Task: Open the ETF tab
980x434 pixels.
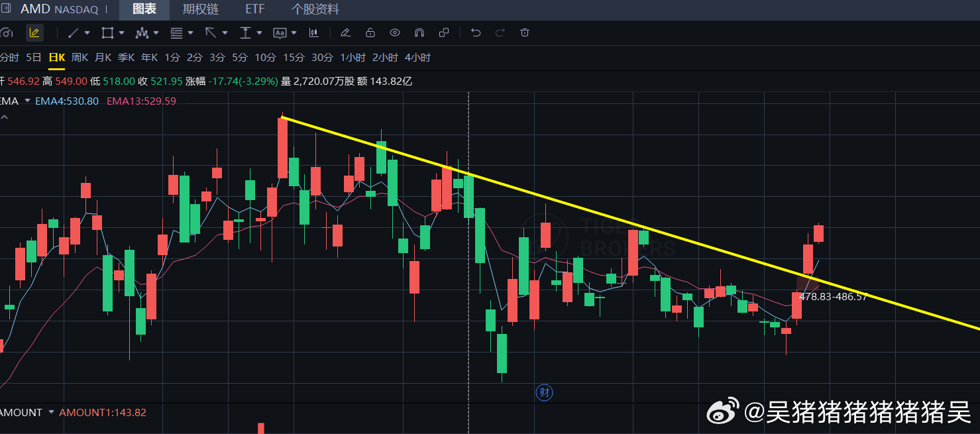Action: pyautogui.click(x=255, y=9)
